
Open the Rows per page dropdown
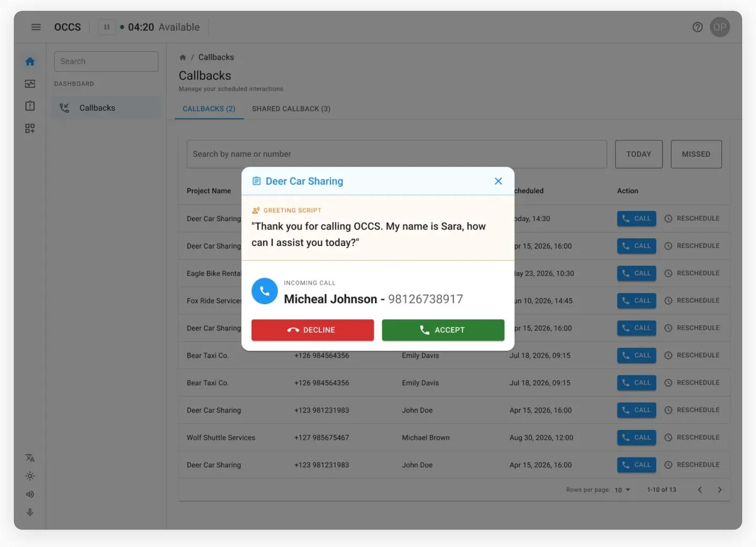tap(622, 490)
